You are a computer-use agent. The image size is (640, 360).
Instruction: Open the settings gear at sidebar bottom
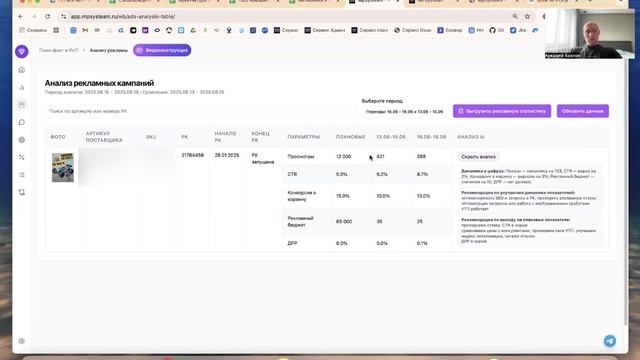[22, 341]
